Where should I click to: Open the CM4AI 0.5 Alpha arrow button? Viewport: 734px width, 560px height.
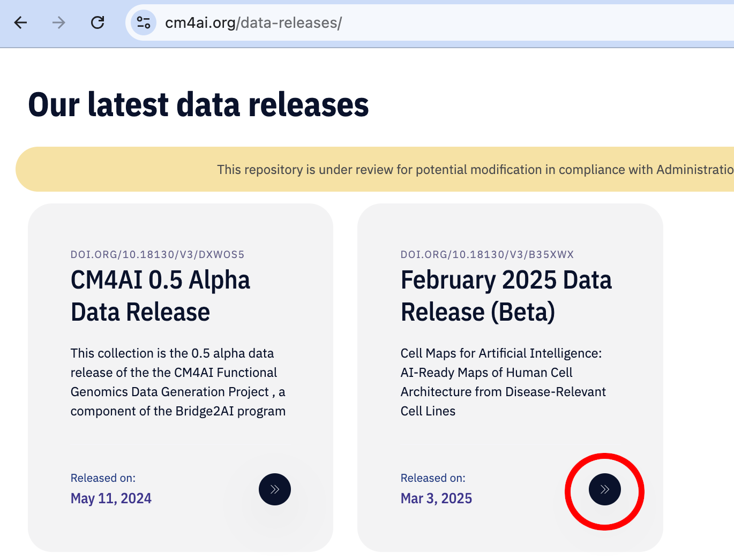pos(275,489)
